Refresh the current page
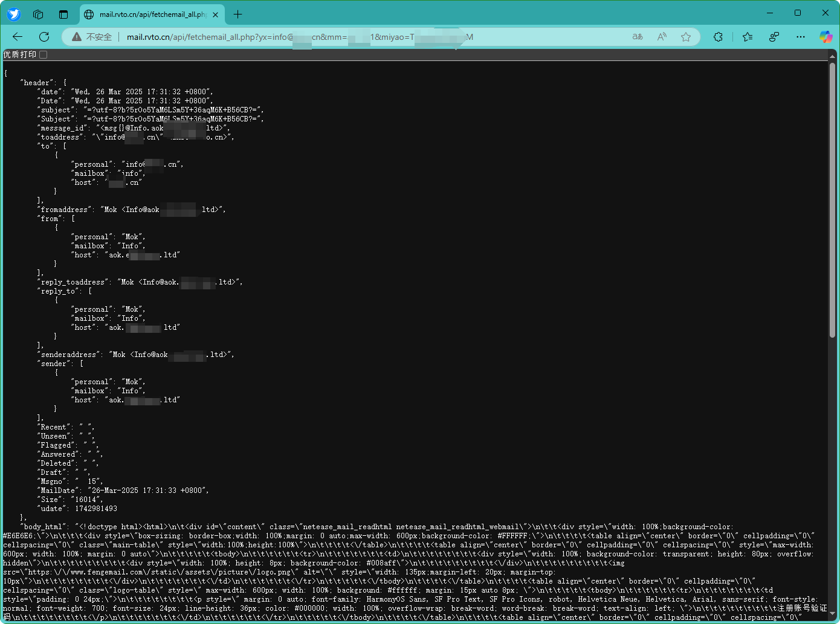This screenshot has height=624, width=840. [x=44, y=37]
